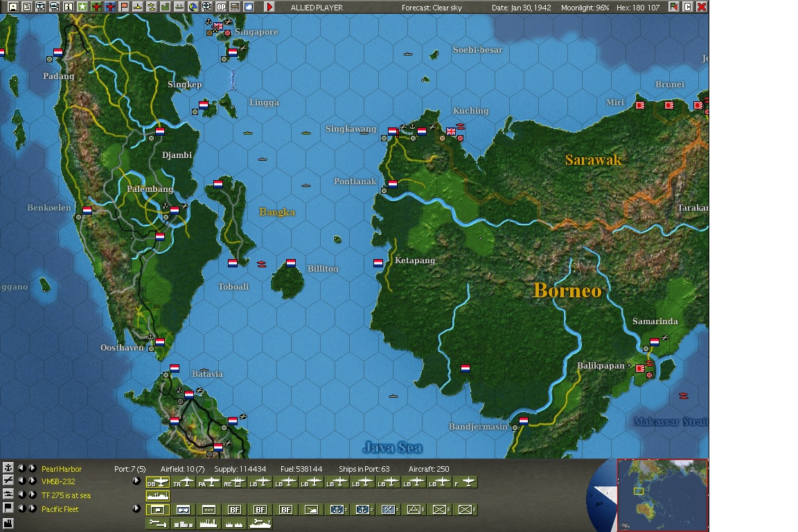Click the ship with wrench repair shipyard icon
Image resolution: width=798 pixels, height=532 pixels.
click(x=260, y=524)
